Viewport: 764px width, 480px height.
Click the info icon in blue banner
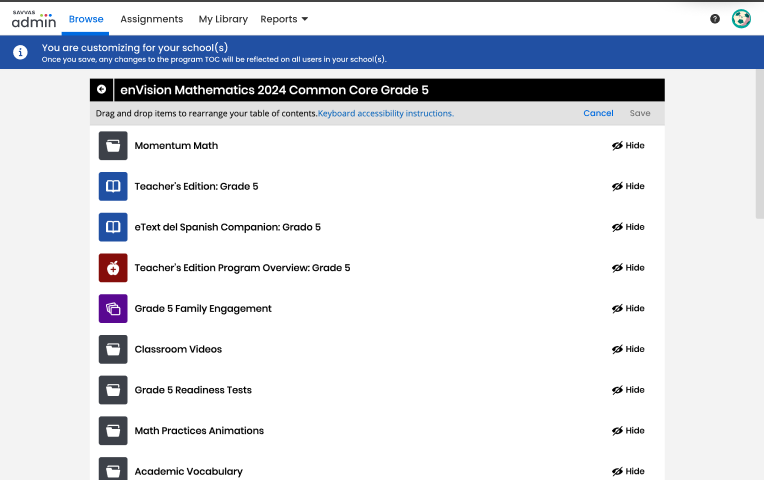click(20, 52)
